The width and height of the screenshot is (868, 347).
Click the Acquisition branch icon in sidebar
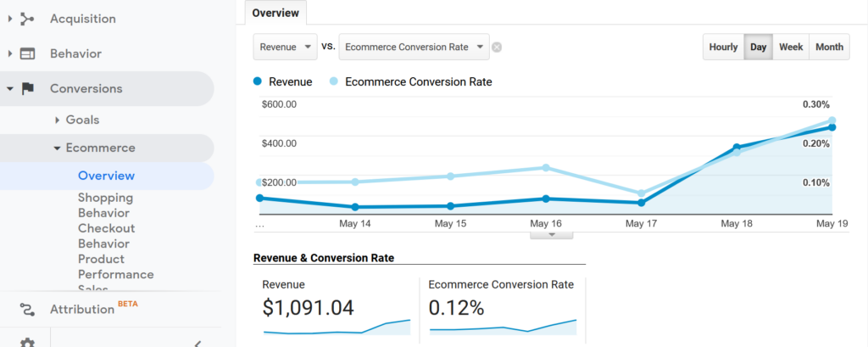[27, 19]
